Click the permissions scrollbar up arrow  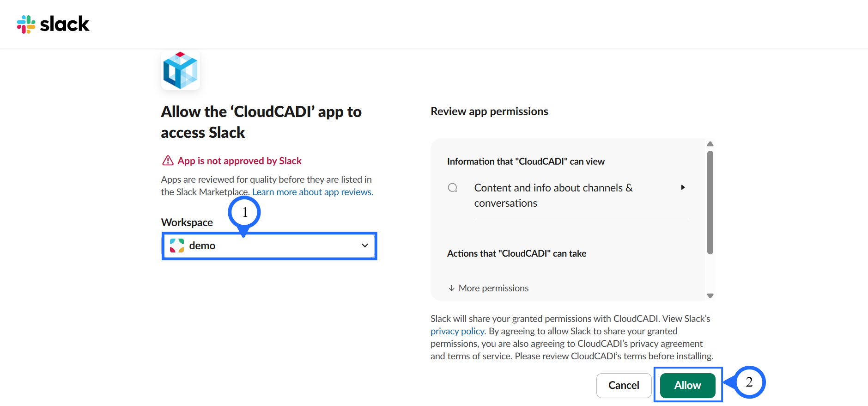[x=710, y=144]
